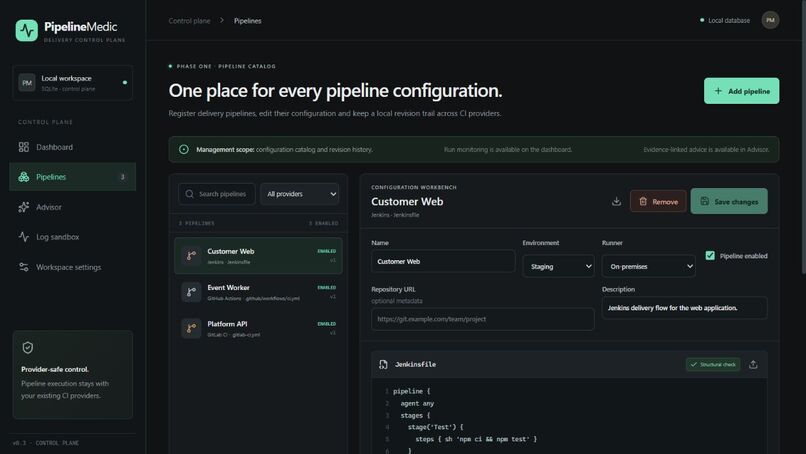Download the Customer Web configuration

(616, 201)
